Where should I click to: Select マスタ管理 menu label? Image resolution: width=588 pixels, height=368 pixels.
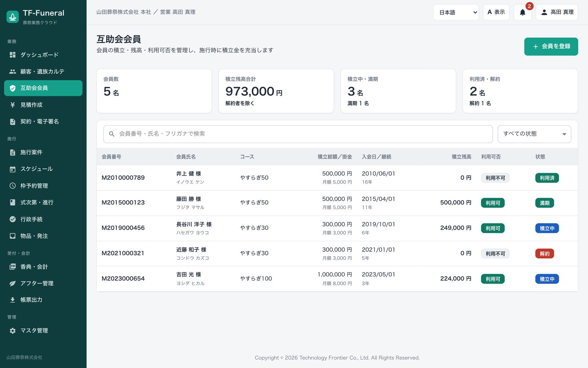34,331
